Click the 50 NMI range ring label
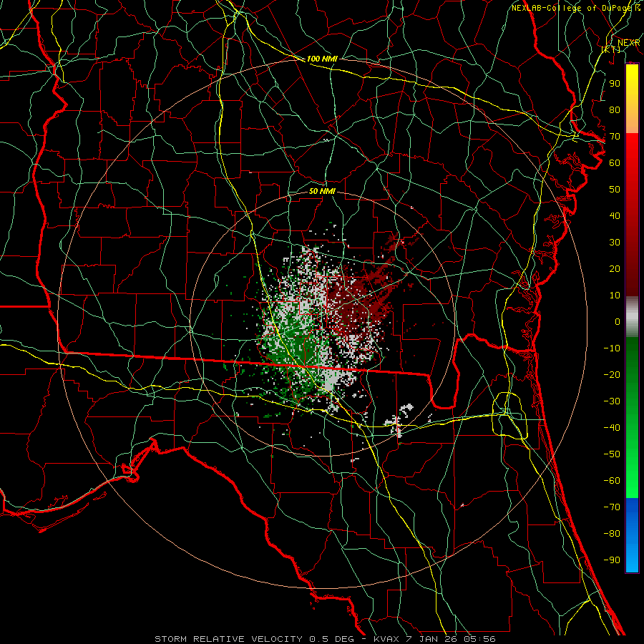The width and height of the screenshot is (644, 644). coord(322,191)
